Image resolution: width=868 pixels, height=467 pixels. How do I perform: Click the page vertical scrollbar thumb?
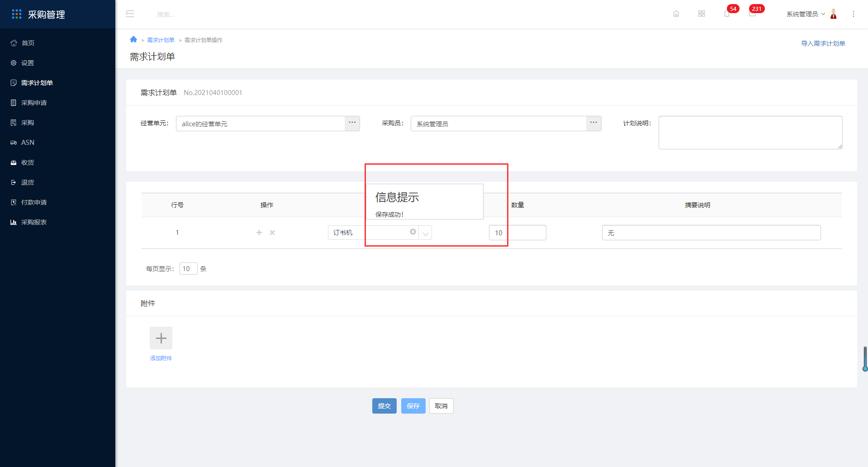tap(865, 359)
